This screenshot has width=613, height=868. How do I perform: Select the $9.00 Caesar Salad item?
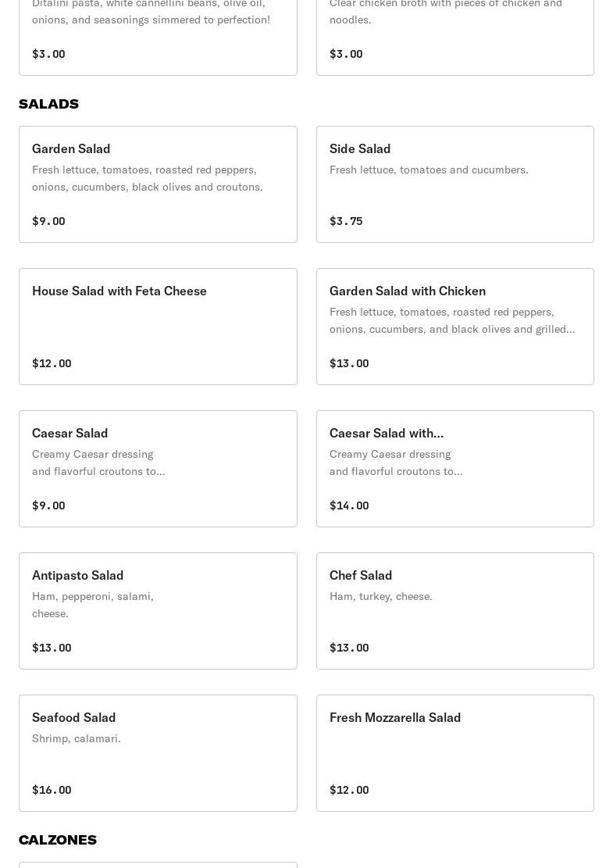click(158, 469)
